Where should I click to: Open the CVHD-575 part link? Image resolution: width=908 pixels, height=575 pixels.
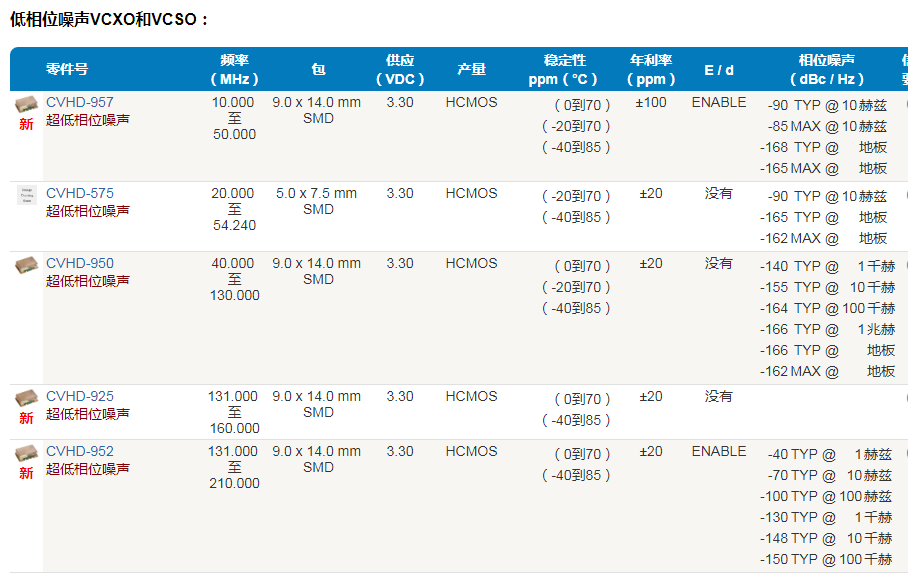tap(80, 193)
